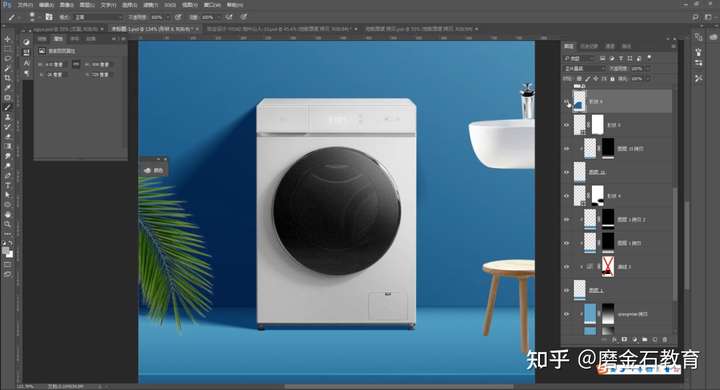Click the brush preset picker in options bar

pos(32,17)
